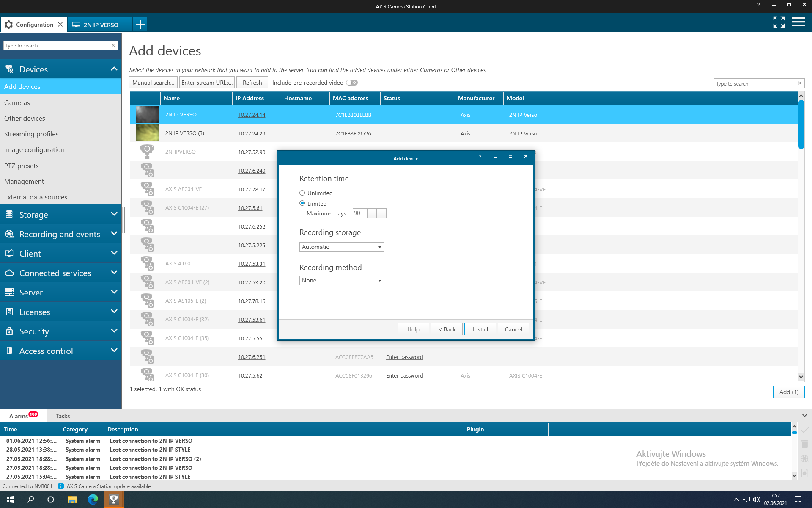
Task: Open Microsoft Edge from taskbar
Action: (93, 500)
